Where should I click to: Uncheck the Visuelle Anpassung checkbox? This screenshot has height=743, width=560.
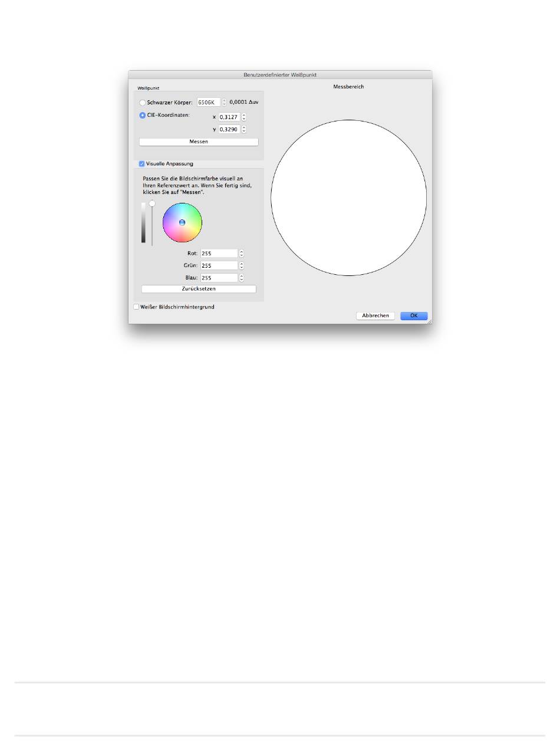(x=141, y=164)
